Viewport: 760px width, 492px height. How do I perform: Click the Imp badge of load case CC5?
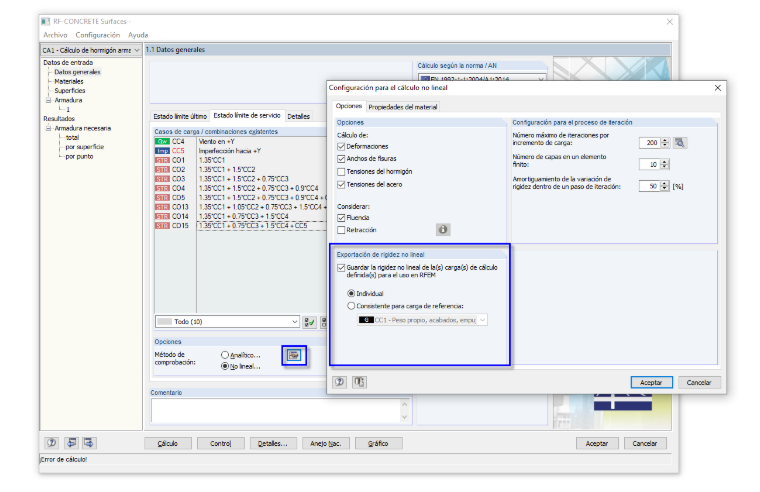[162, 151]
